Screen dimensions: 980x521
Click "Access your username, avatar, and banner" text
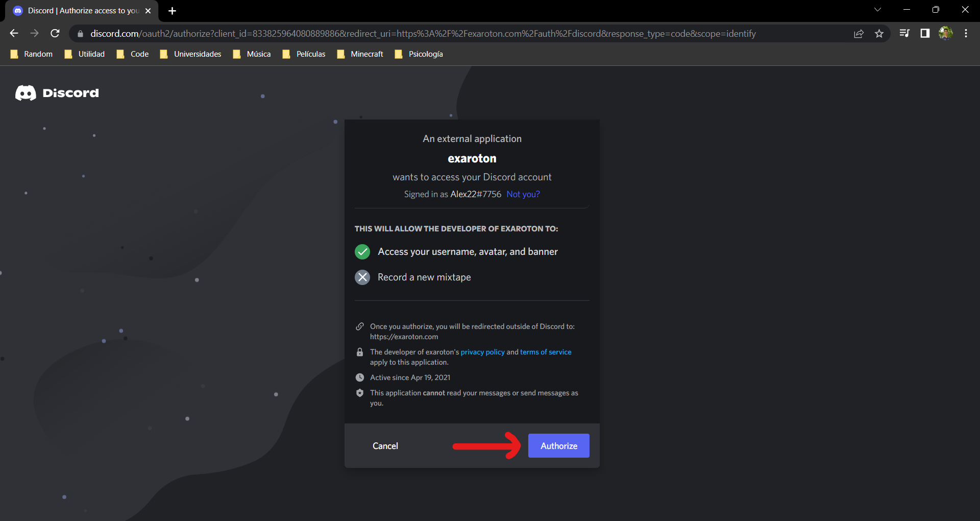click(x=468, y=252)
